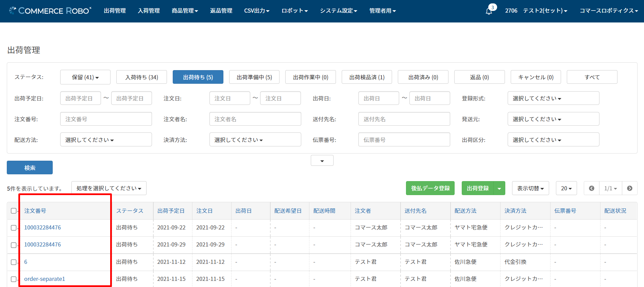Image resolution: width=644 pixels, height=287 pixels.
Task: Check the order-separate1 row checkbox
Action: (x=14, y=279)
